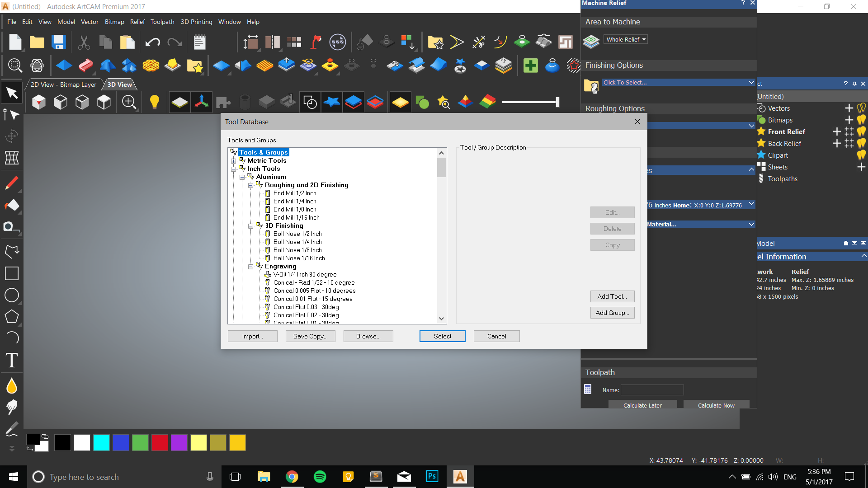Select the Create Rectangle tool

click(x=12, y=273)
